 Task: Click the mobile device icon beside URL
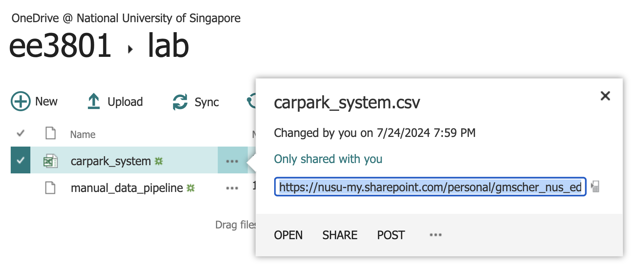tap(595, 187)
